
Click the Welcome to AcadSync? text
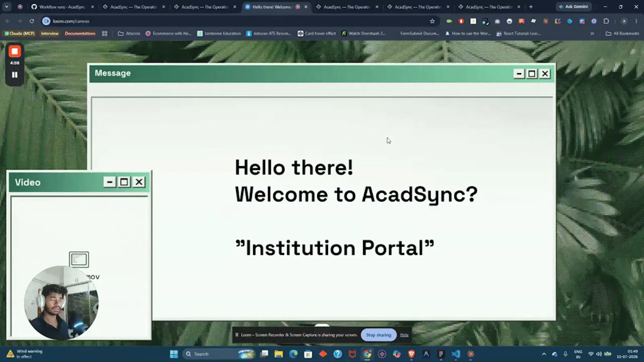pyautogui.click(x=356, y=195)
